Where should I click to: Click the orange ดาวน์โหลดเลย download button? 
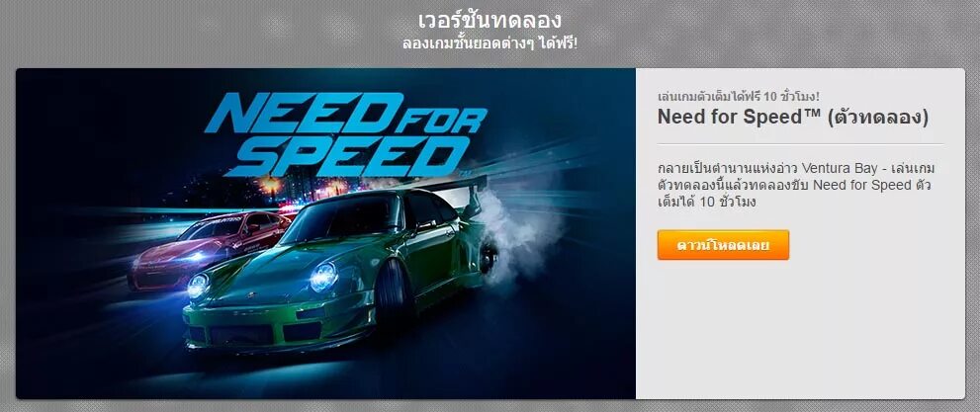[x=723, y=245]
